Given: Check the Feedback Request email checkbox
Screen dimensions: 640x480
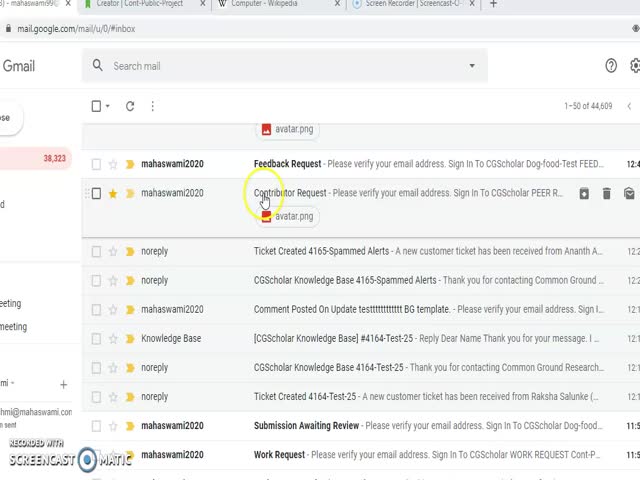Looking at the screenshot, I should tap(96, 164).
